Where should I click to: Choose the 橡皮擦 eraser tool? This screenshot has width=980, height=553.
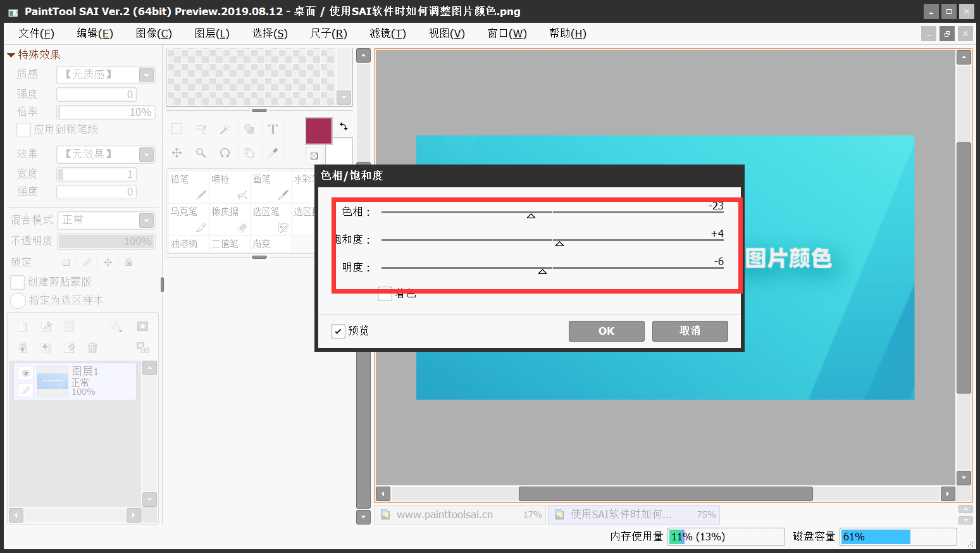[229, 219]
